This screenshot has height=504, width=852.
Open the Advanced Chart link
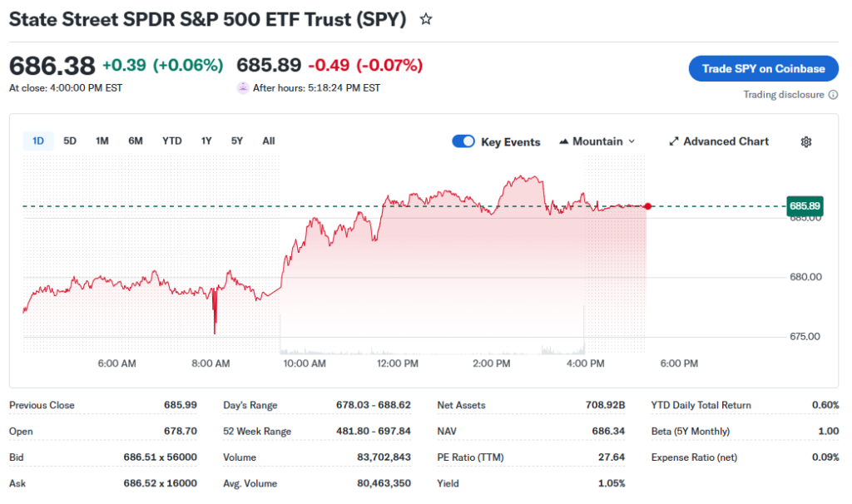726,141
